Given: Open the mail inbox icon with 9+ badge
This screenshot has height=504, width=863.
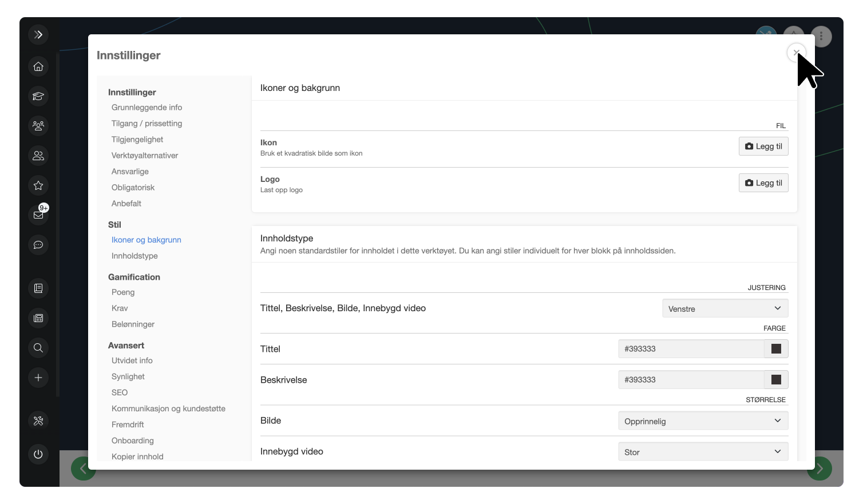Looking at the screenshot, I should [38, 215].
